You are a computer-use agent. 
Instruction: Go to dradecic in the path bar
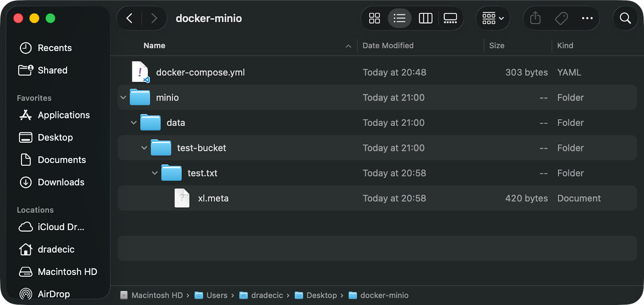coord(261,295)
